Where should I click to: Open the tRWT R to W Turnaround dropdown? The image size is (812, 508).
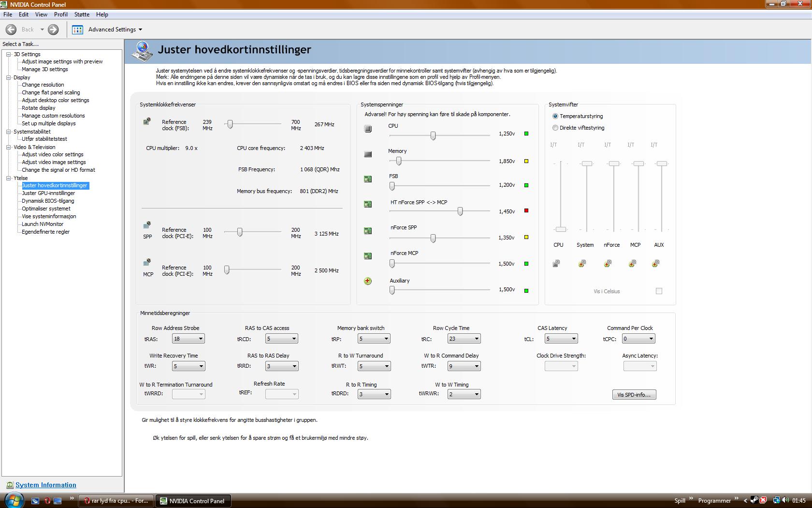click(374, 366)
